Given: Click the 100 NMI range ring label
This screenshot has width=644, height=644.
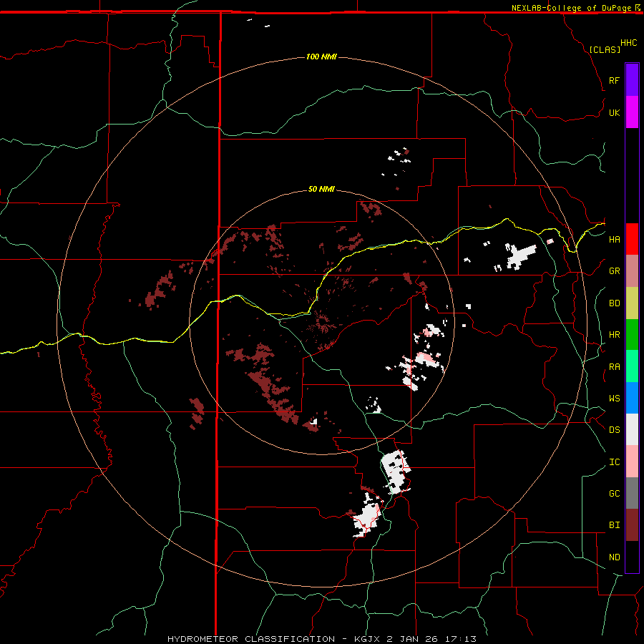Looking at the screenshot, I should [x=321, y=57].
